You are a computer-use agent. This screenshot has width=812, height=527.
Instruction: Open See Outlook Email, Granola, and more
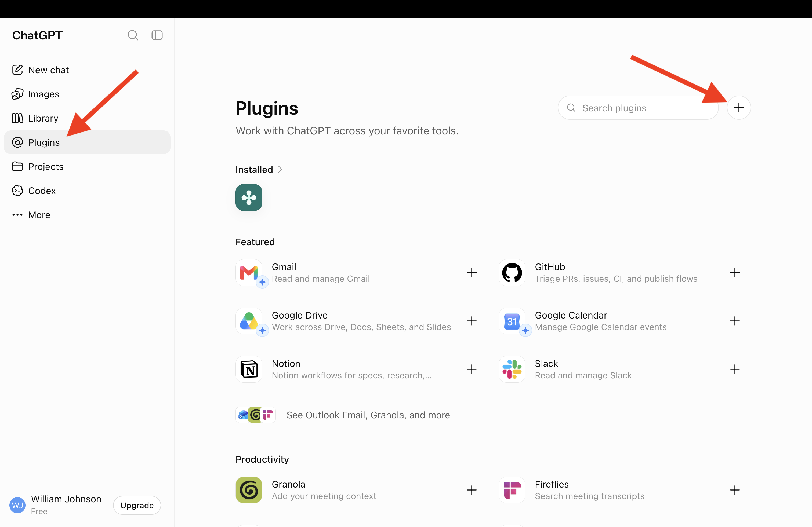tap(368, 415)
